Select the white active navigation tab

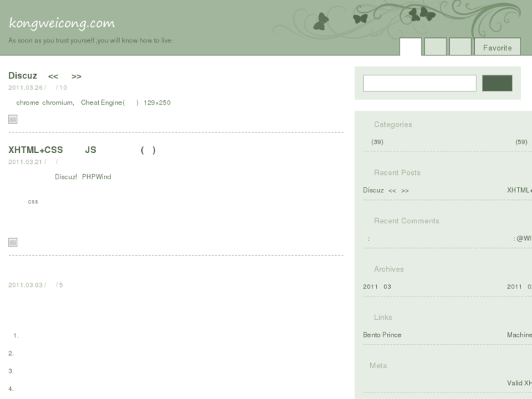411,47
